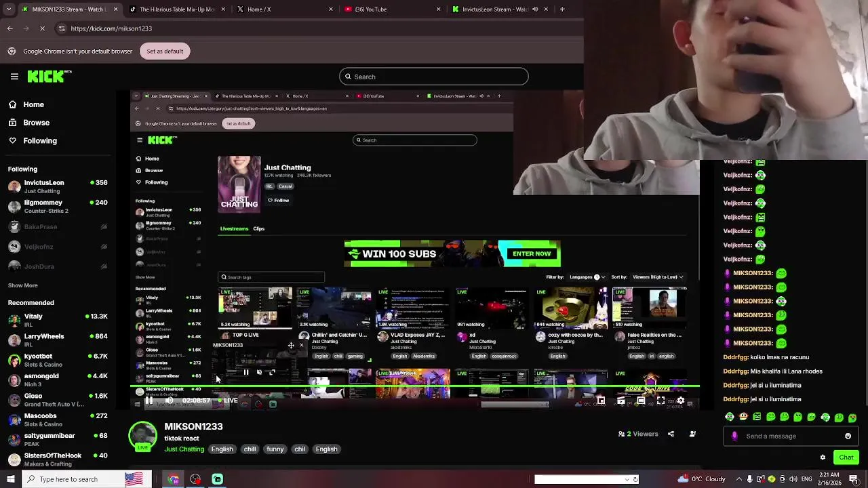Open Following in Kick sidebar
868x488 pixels.
(x=33, y=140)
